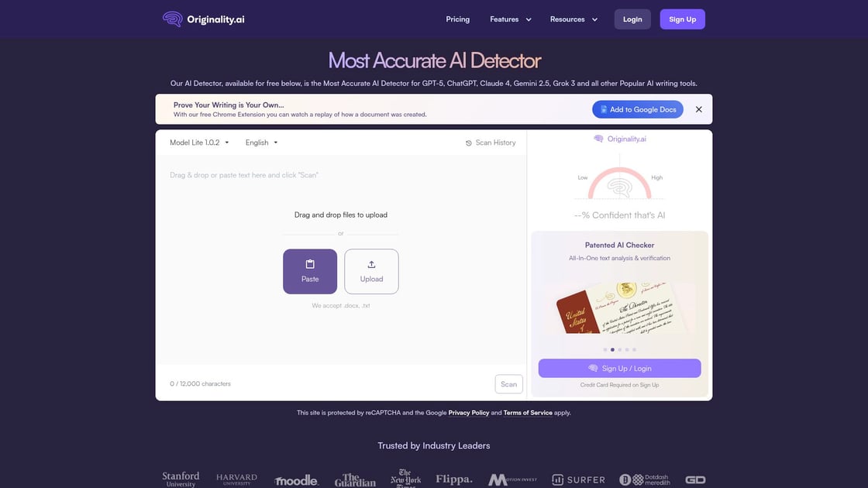Open Scan History via the history icon
This screenshot has width=868, height=488.
point(467,142)
